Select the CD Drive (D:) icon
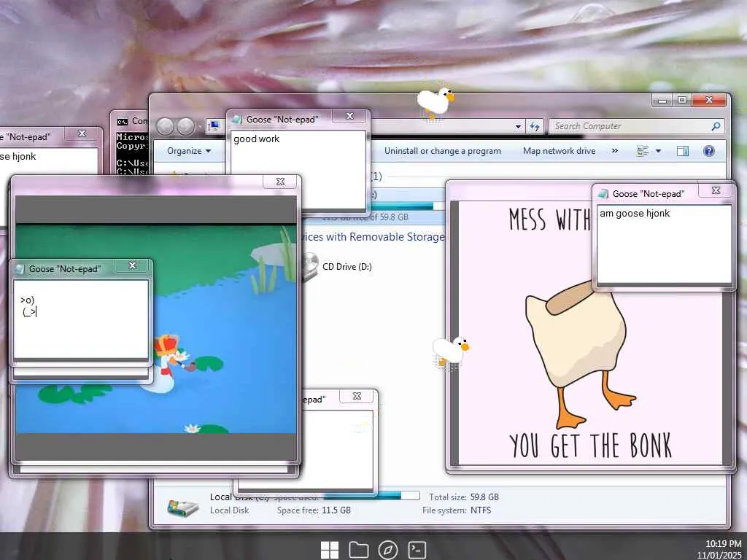This screenshot has width=747, height=560. tap(311, 267)
